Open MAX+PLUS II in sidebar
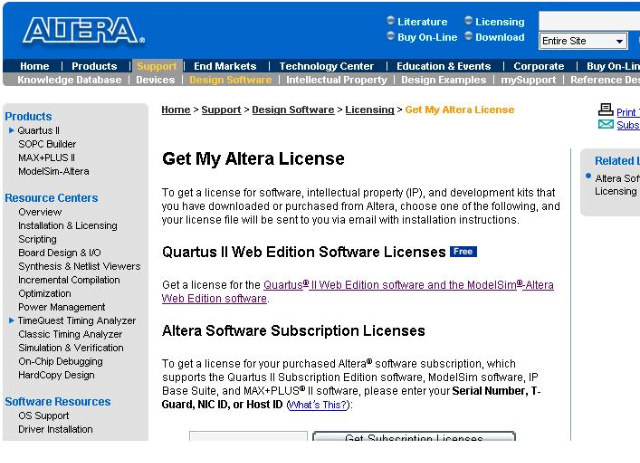640x463 pixels. coord(47,158)
